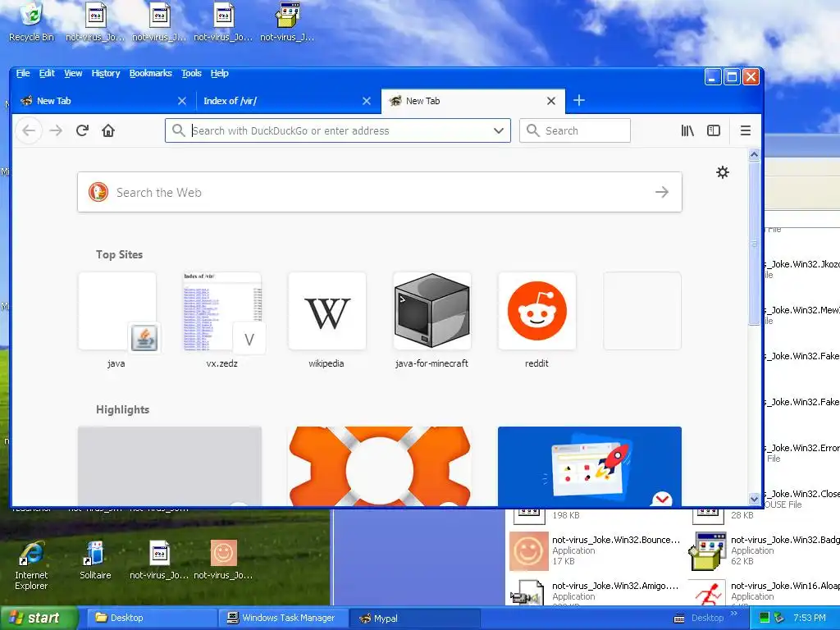Click the Top Sites heading
The image size is (840, 630).
click(120, 254)
